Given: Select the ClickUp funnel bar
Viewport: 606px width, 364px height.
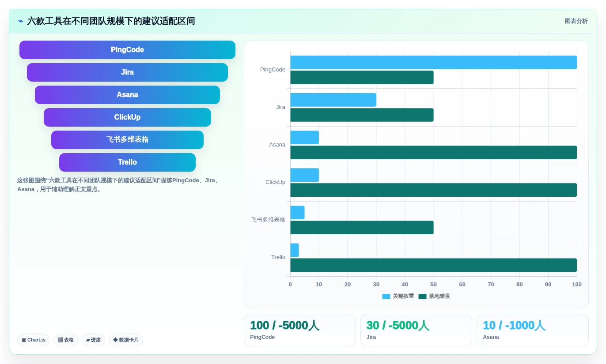Looking at the screenshot, I should pyautogui.click(x=127, y=117).
